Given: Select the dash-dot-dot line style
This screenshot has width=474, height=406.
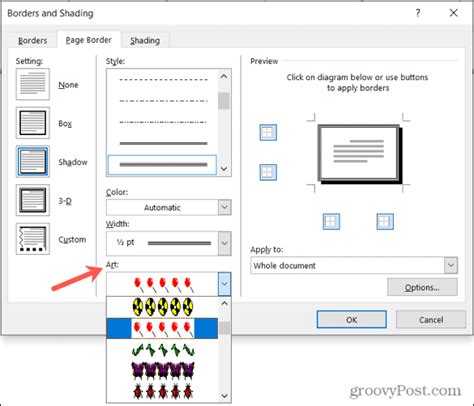Looking at the screenshot, I should tap(163, 122).
